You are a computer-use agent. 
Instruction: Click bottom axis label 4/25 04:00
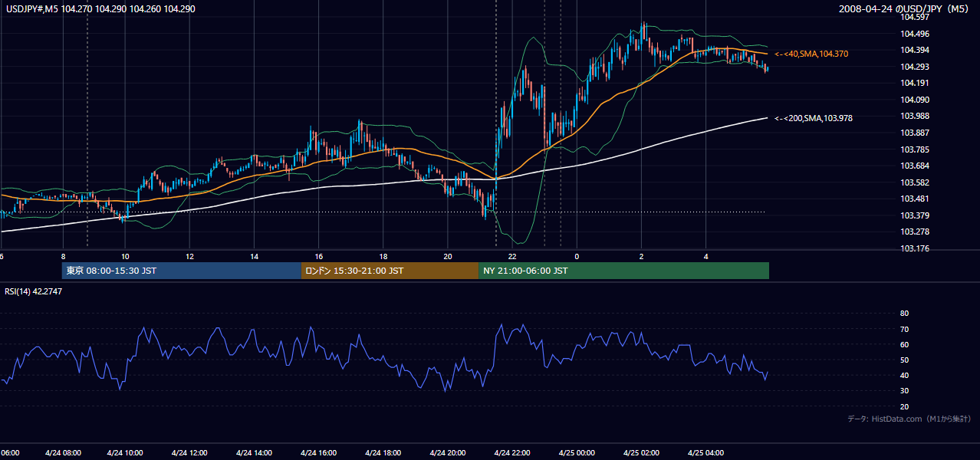(x=705, y=453)
